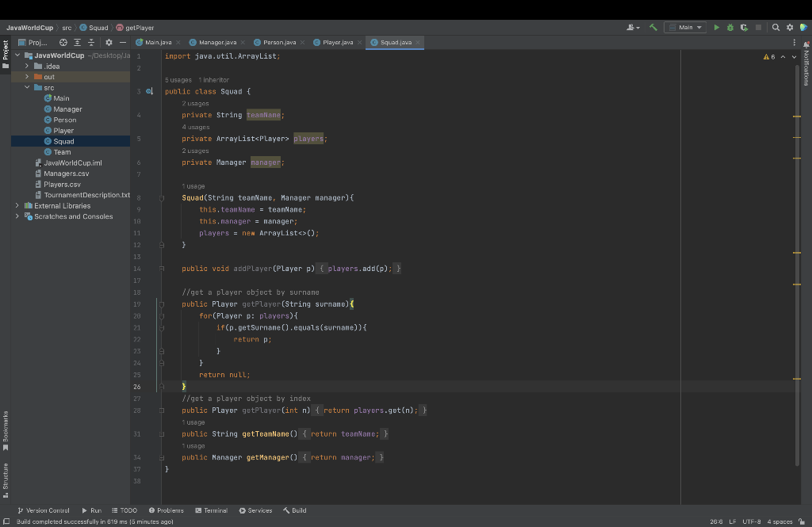812x527 pixels.
Task: Collapse the src folder
Action: 27,87
